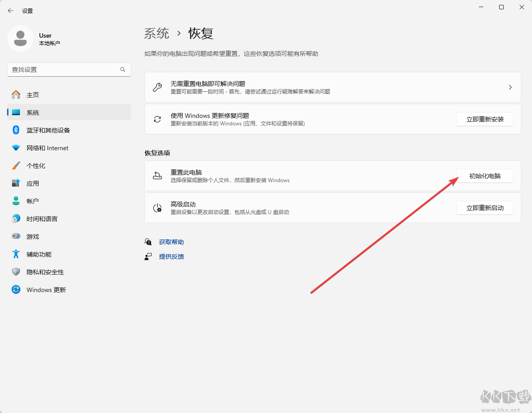Screen dimensions: 532x413
Task: Click 立即重新启动 for advanced startup
Action: [485, 207]
